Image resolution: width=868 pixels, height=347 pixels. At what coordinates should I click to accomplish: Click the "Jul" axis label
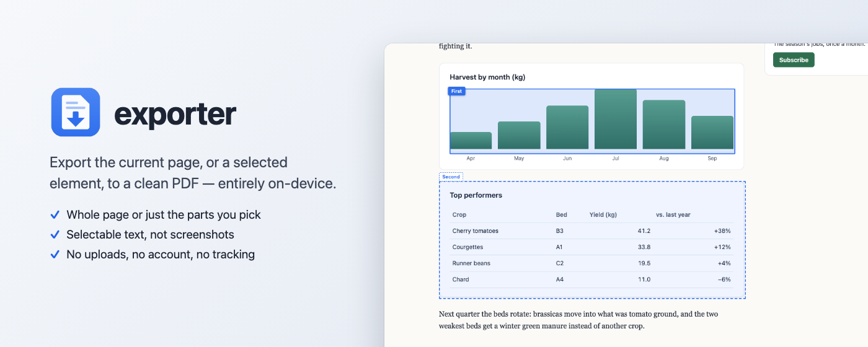click(x=616, y=159)
